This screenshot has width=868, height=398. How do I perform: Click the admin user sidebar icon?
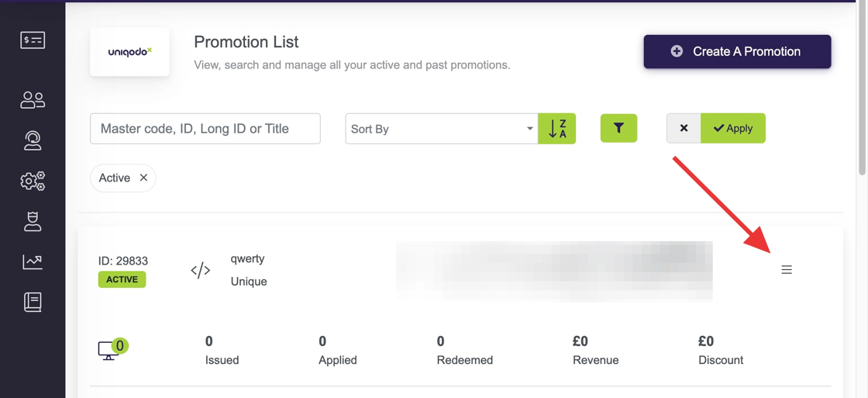point(33,222)
